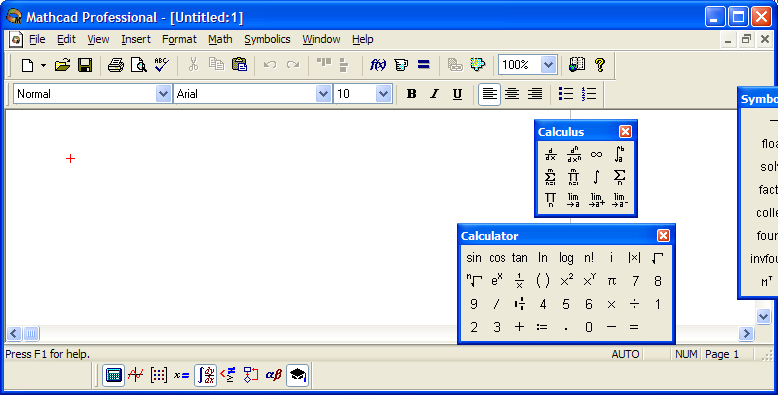Open the Programming toolbar button

tap(251, 375)
